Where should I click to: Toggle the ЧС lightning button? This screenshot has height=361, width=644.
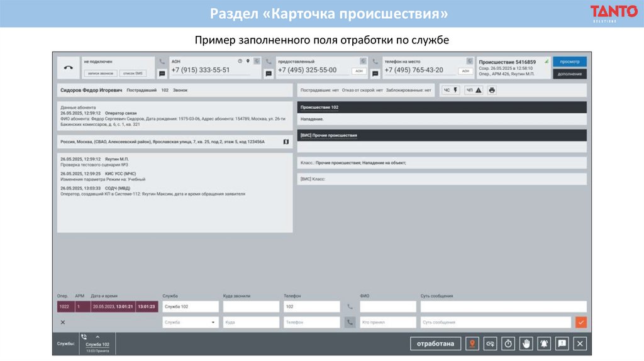450,90
